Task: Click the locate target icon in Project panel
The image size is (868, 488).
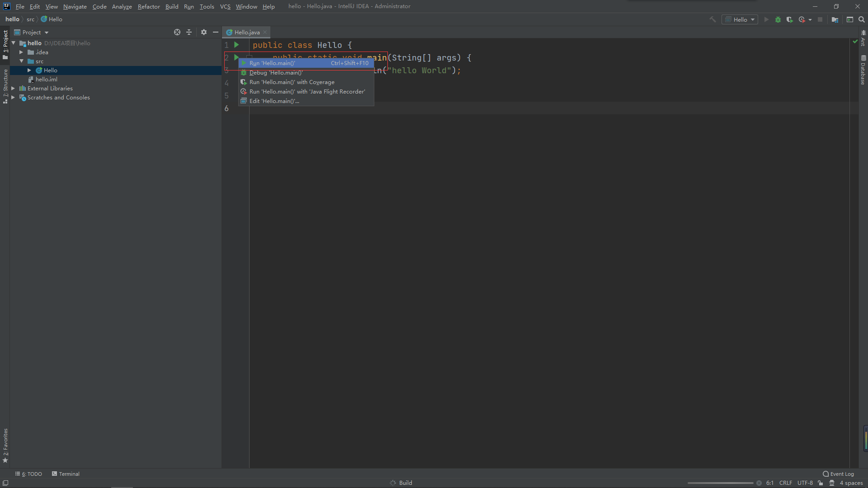Action: click(177, 32)
